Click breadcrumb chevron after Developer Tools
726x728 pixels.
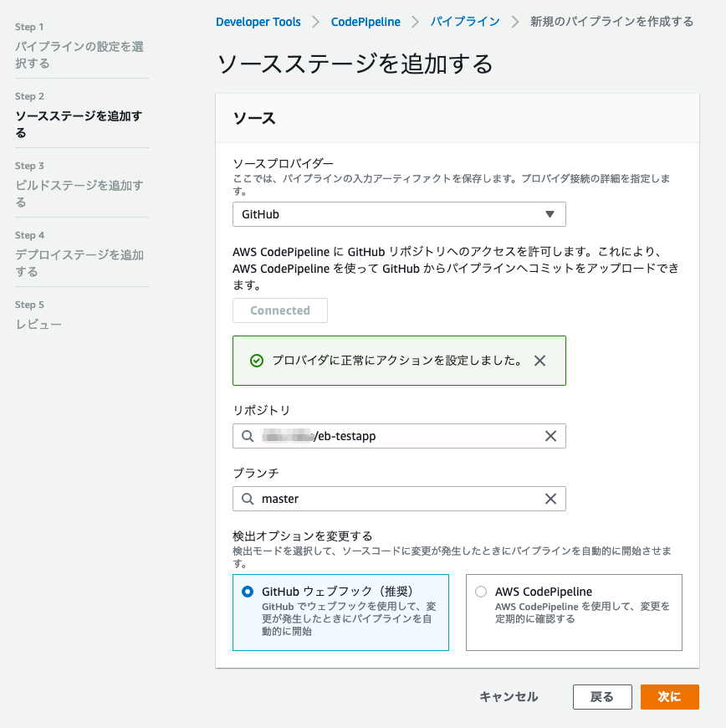[x=316, y=22]
